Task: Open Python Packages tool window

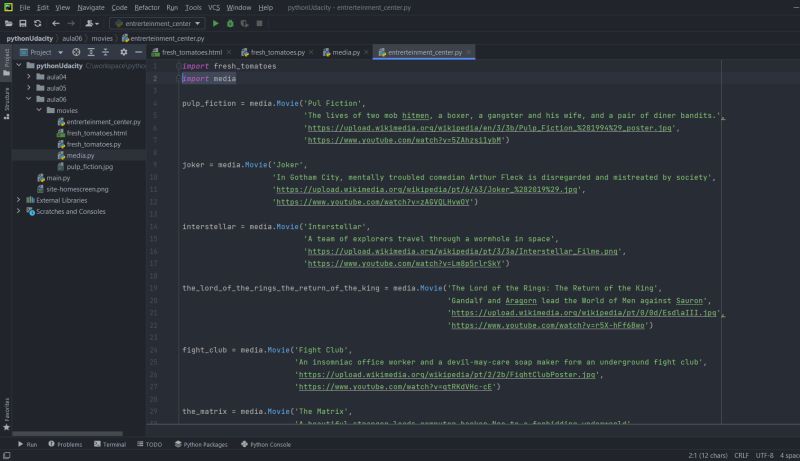Action: [201, 444]
